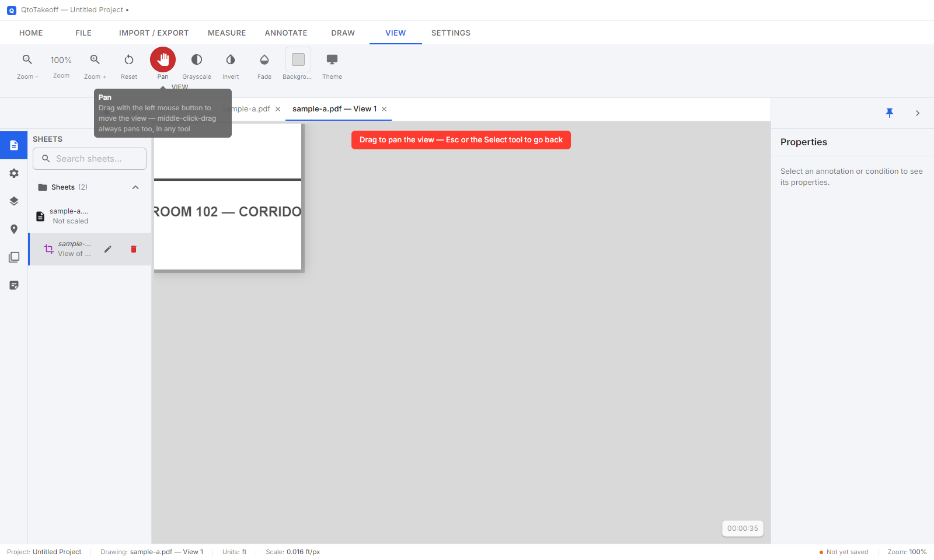
Task: Open the SETTINGS ribbon tab
Action: (451, 33)
